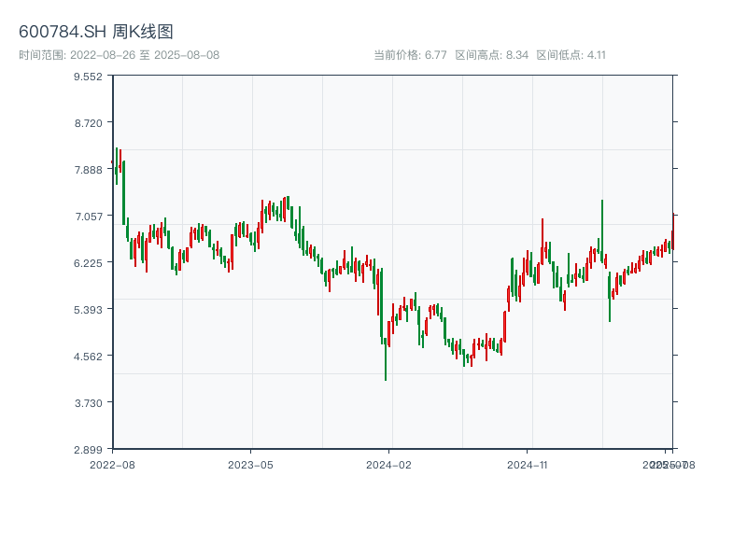Viewport: 747px width, 560px height.
Task: Select the 时间范围 date range text
Action: coord(119,55)
